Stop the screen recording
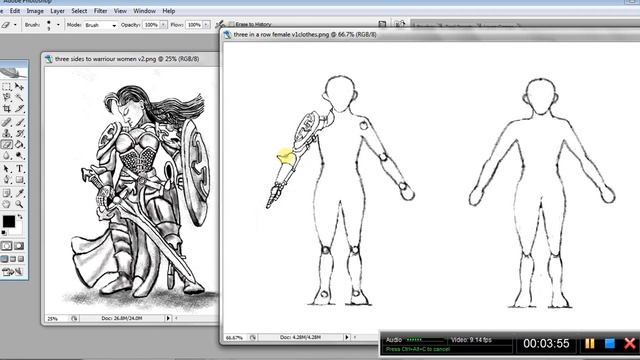 (x=610, y=343)
